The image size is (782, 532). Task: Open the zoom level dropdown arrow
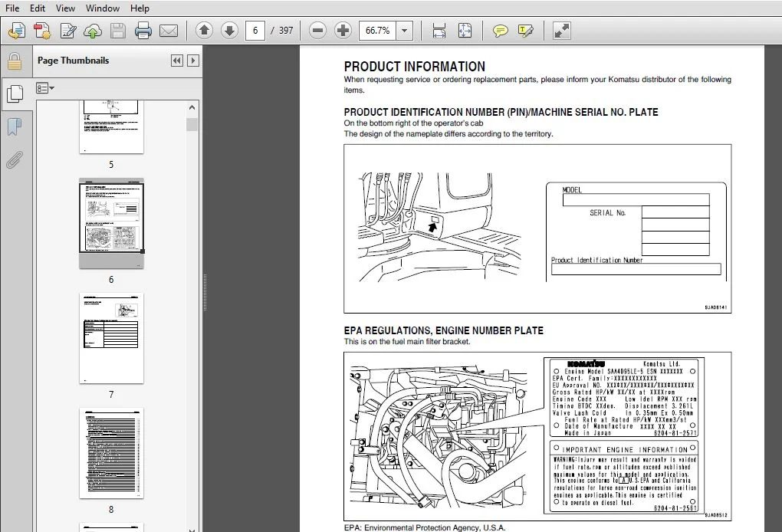pos(405,31)
